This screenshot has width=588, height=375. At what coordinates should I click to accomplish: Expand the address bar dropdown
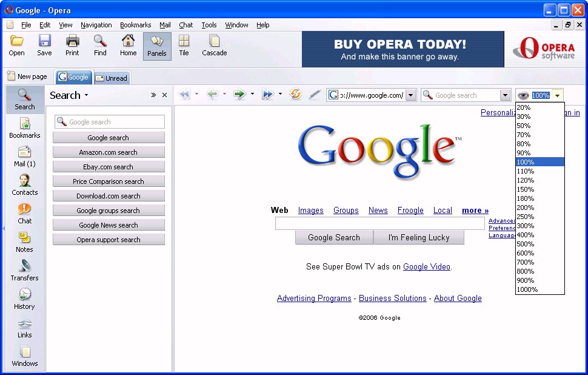tap(411, 95)
